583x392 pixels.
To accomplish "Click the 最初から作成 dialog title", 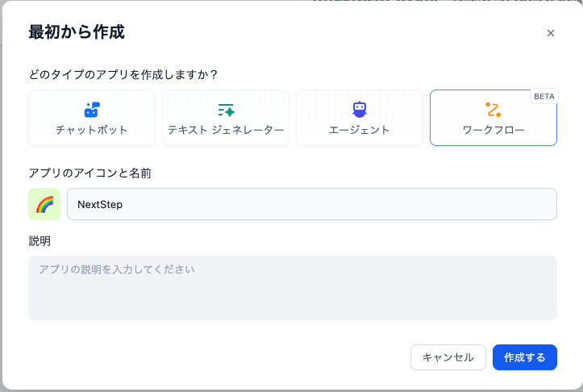I will pyautogui.click(x=77, y=33).
